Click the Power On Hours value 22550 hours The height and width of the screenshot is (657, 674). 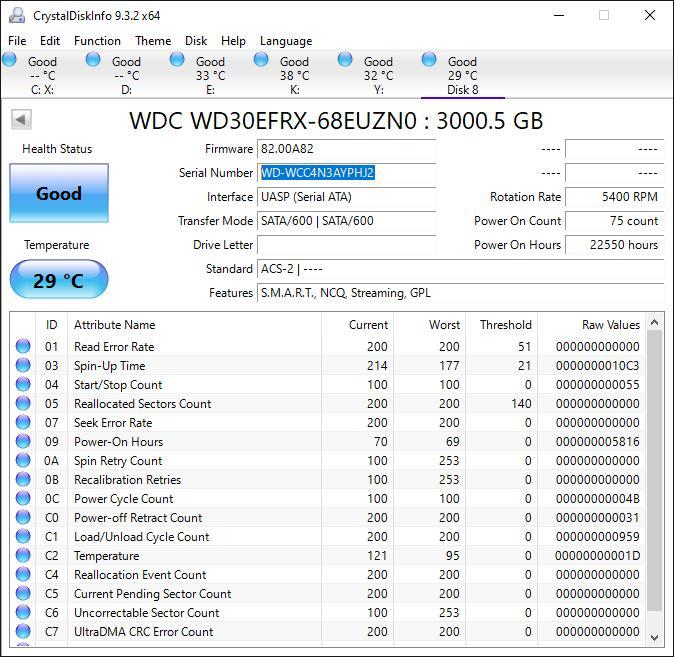coord(615,245)
